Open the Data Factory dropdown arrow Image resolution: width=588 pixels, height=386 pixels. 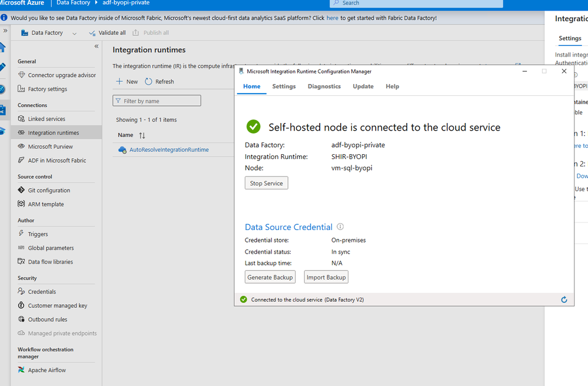coord(74,34)
